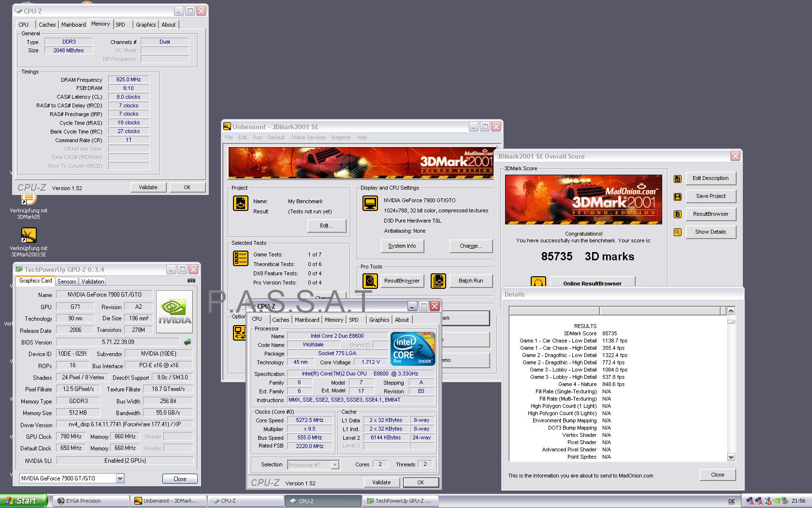Click the Change... button under Display settings
This screenshot has width=812, height=508.
point(471,246)
